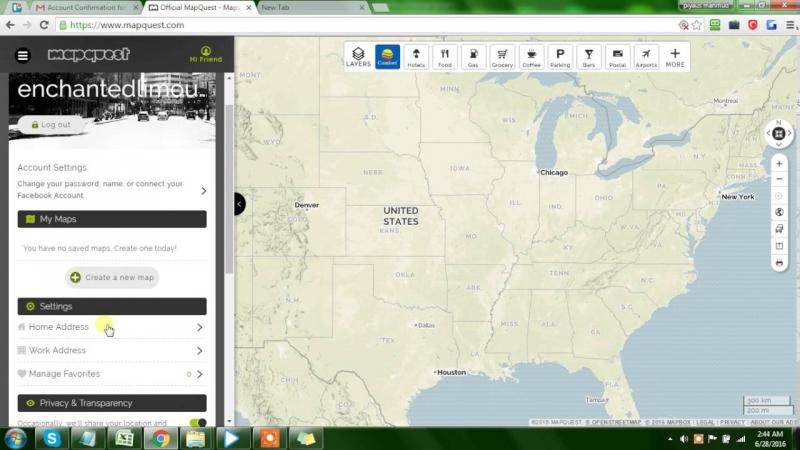Click Create a new map button
800x450 pixels.
tap(112, 278)
